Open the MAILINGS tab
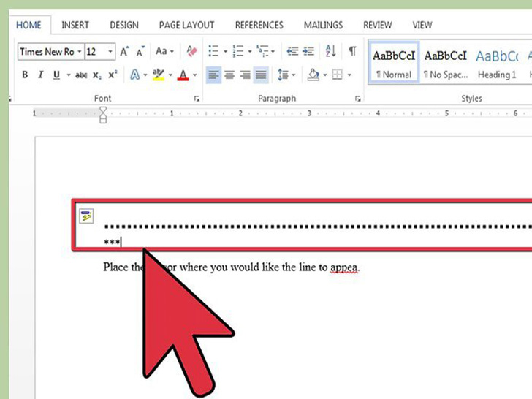The image size is (532, 399). (323, 25)
